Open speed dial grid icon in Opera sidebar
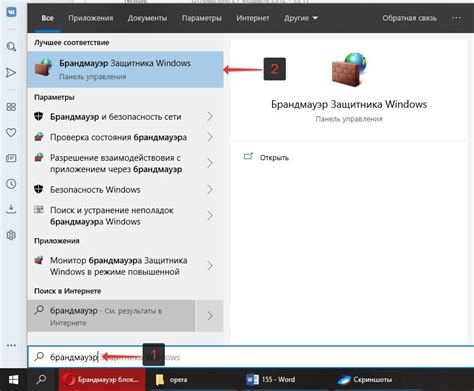 (x=11, y=107)
